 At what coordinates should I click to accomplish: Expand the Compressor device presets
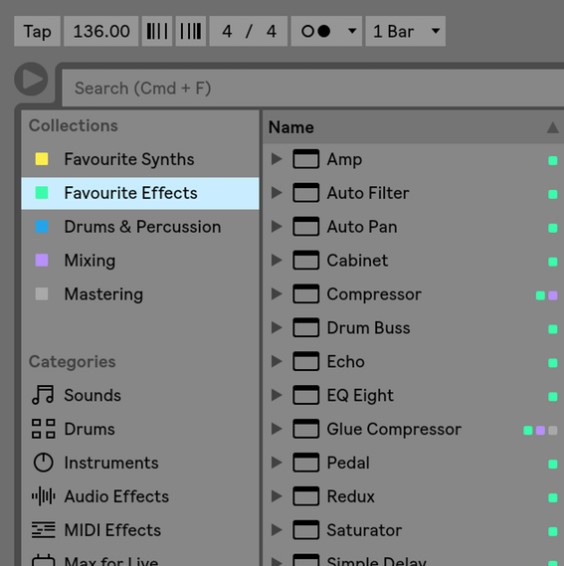pos(277,294)
